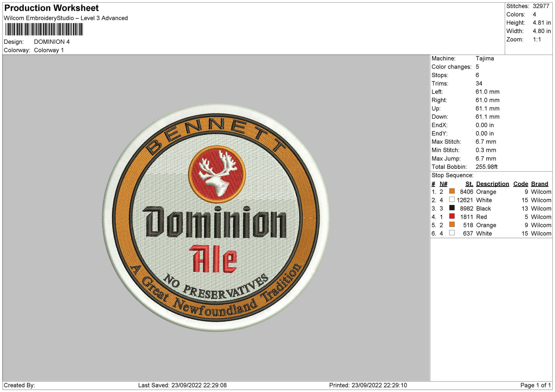Click the height value '4.81 in'
The image size is (555, 392).
click(x=542, y=23)
